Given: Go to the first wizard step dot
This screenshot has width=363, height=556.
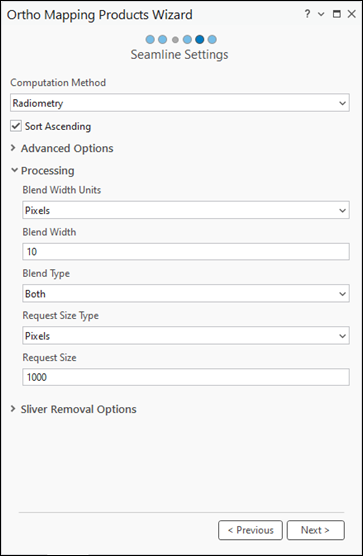Looking at the screenshot, I should 150,39.
